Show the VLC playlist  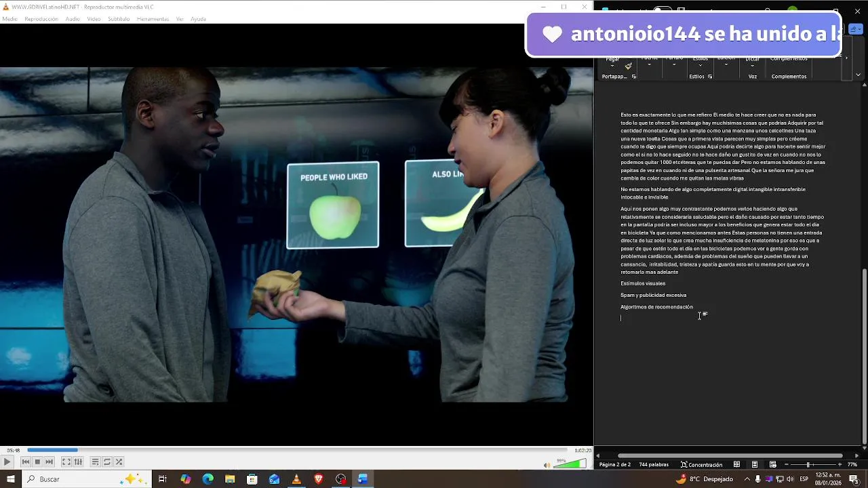click(x=95, y=462)
